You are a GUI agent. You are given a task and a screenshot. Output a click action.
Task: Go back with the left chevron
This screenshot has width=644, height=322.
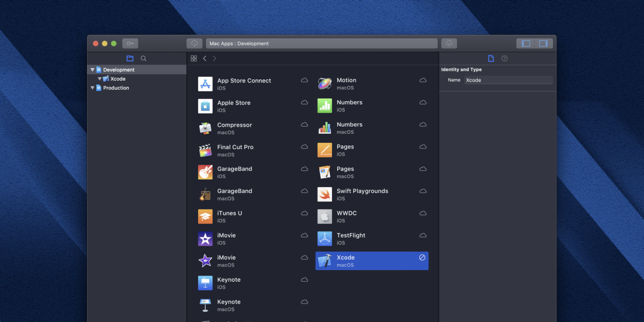tap(205, 58)
